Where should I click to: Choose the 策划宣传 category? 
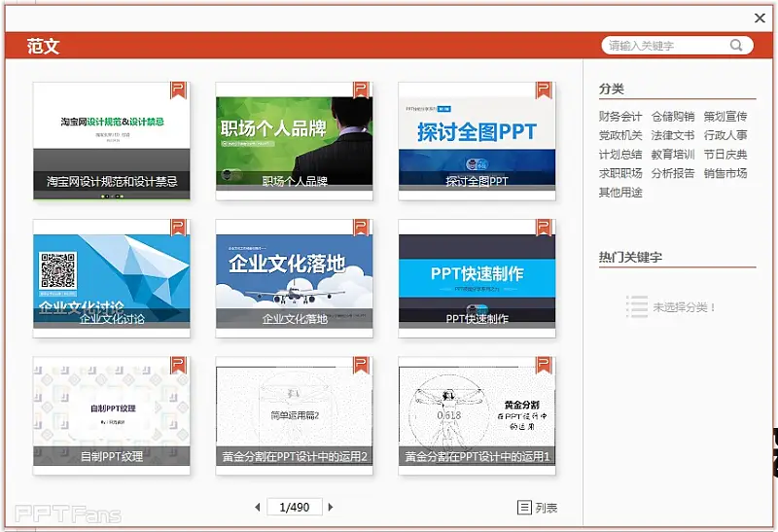click(725, 117)
